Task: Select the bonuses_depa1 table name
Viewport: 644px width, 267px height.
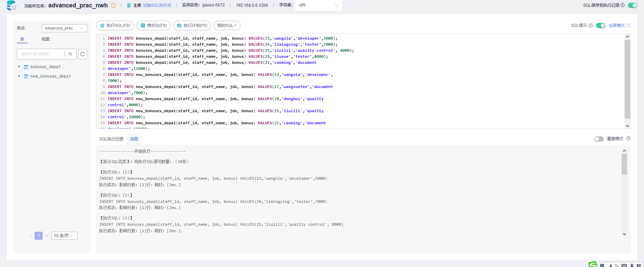Action: coord(45,67)
